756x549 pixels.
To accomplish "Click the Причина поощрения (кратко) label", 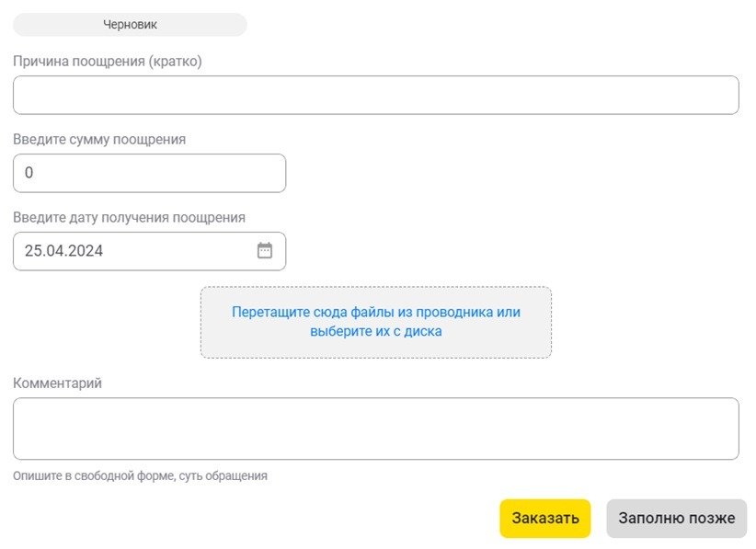I will 107,62.
